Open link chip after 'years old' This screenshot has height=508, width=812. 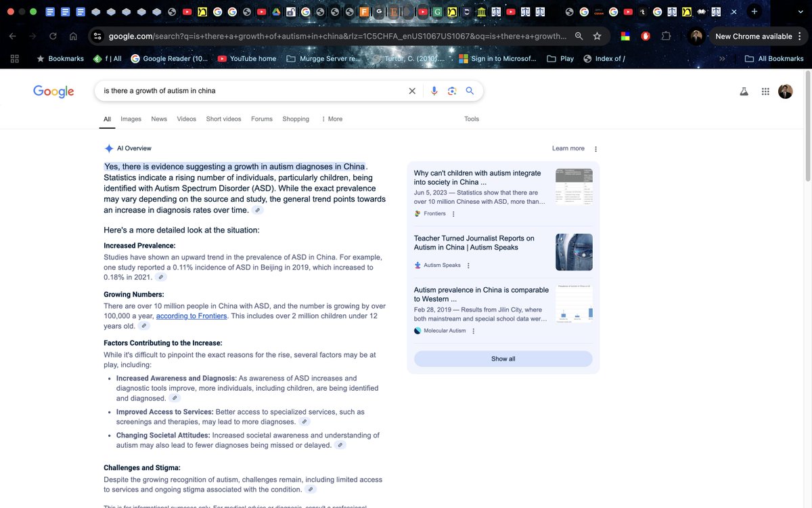pos(143,326)
